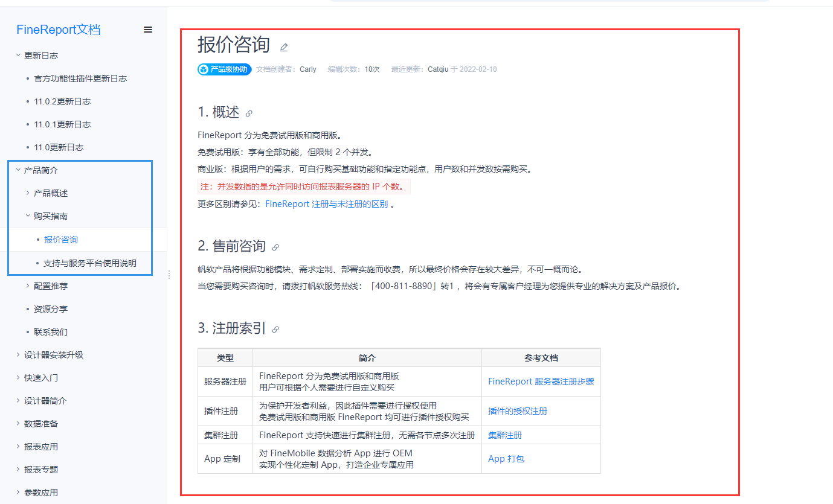Screen dimensions: 833x504
Task: Open 支持与服务平台使用说明 in sidebar
Action: pos(90,263)
